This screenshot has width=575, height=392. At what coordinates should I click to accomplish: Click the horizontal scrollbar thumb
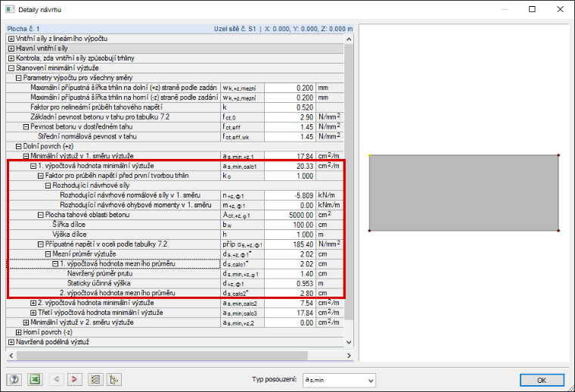pos(162,356)
